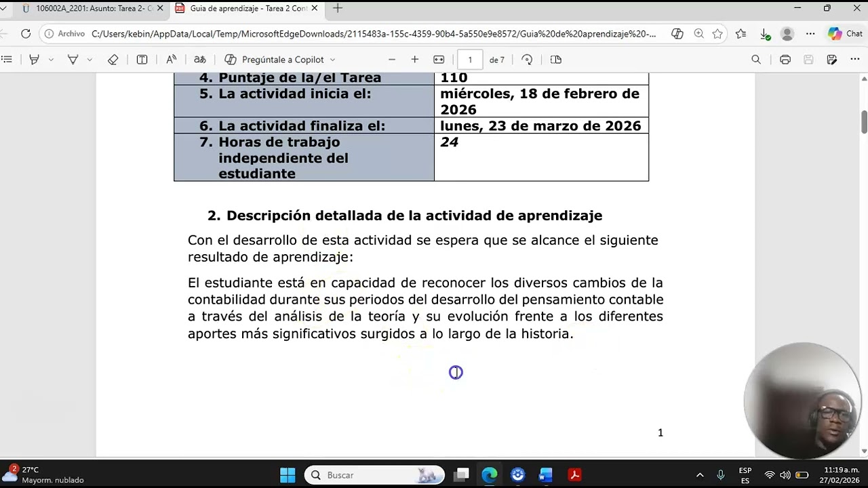Close the Guia de aprendizaje tab

click(314, 8)
